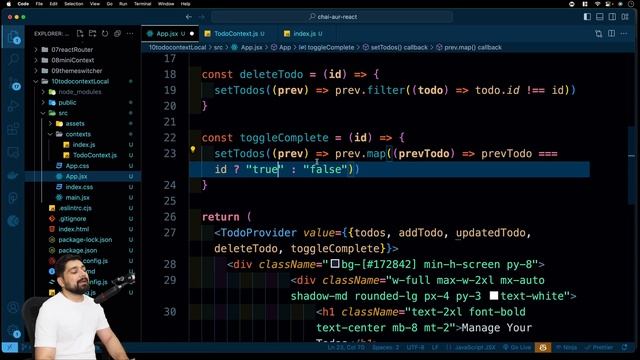The width and height of the screenshot is (640, 360).
Task: Click notifications bell in status bar
Action: [624, 347]
